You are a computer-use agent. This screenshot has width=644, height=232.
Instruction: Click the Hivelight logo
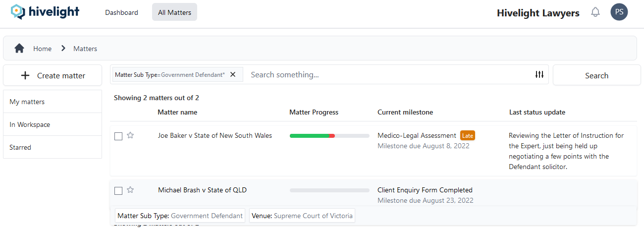45,12
